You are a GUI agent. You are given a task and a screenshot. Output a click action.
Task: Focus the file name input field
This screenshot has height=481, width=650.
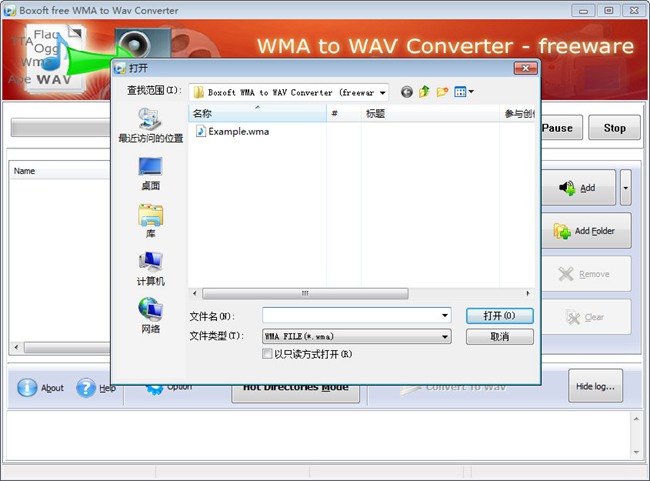click(351, 316)
